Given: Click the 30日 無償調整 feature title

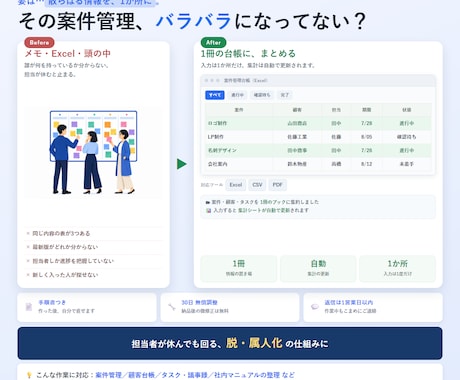Looking at the screenshot, I should pyautogui.click(x=199, y=302).
